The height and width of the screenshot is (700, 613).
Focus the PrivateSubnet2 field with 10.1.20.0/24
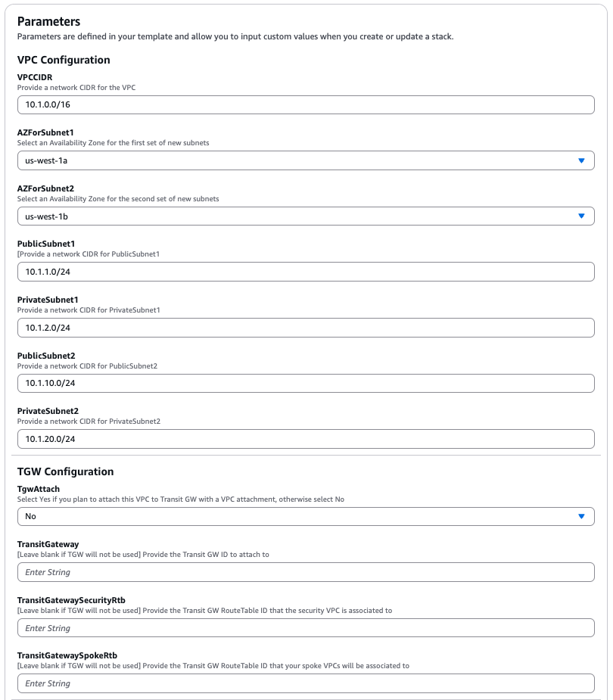pyautogui.click(x=305, y=439)
